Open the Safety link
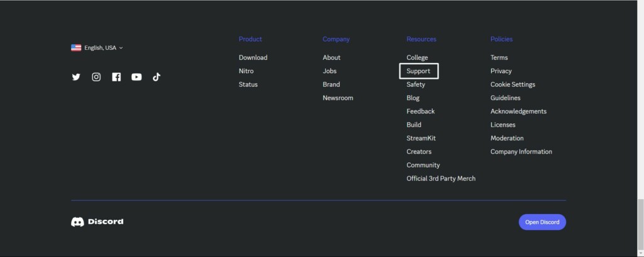 [x=416, y=84]
